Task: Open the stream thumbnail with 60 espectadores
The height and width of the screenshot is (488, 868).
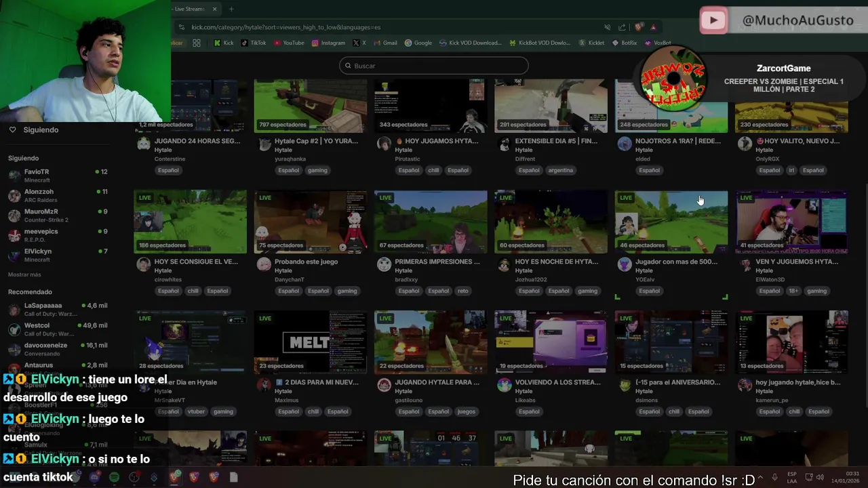Action: [551, 222]
